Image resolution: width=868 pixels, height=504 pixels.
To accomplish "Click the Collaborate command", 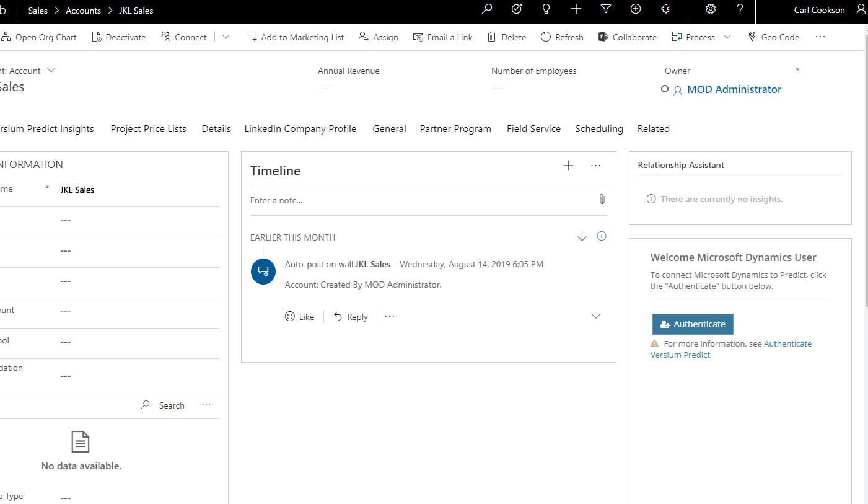I will click(x=627, y=37).
